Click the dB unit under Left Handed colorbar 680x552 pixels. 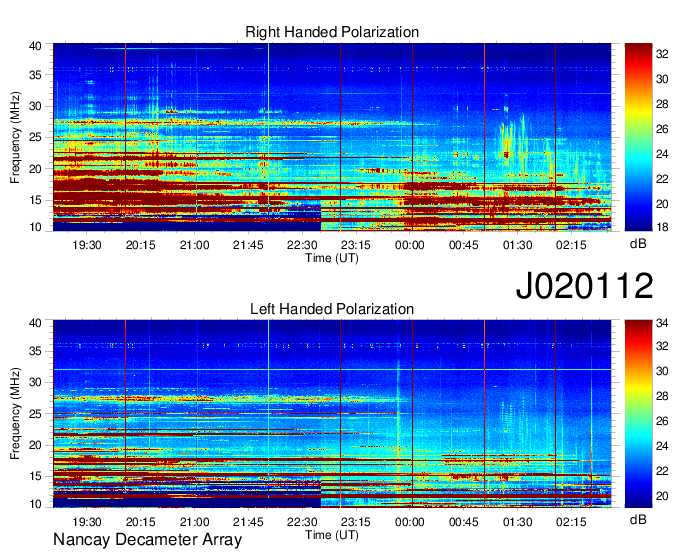pos(638,519)
